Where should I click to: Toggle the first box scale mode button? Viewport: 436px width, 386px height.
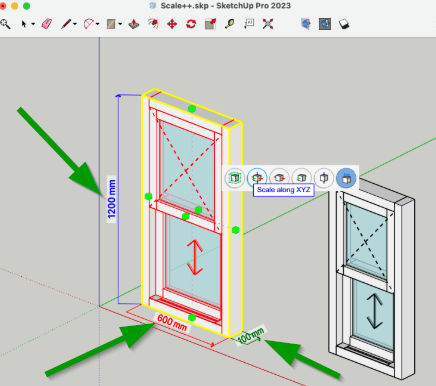click(235, 178)
